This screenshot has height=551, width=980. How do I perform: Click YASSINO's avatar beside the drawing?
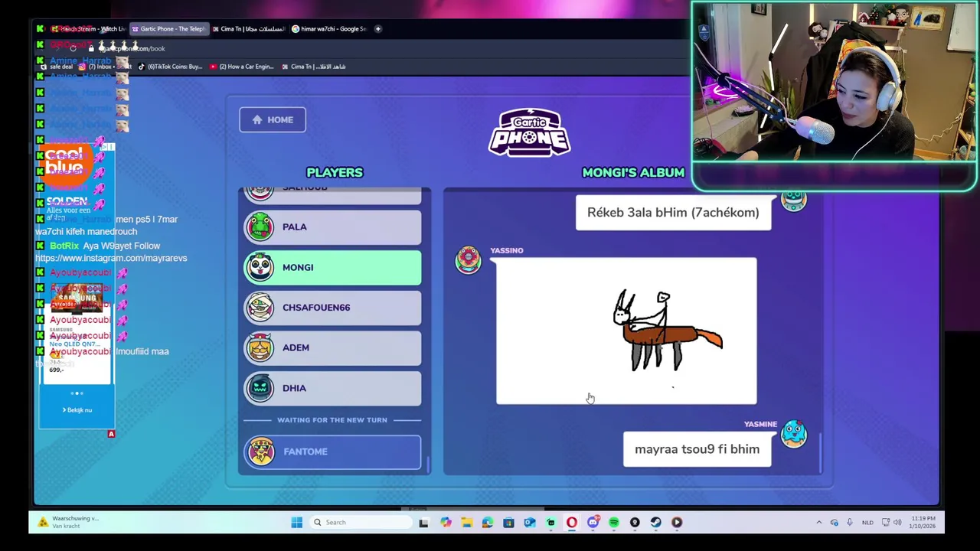coord(468,259)
